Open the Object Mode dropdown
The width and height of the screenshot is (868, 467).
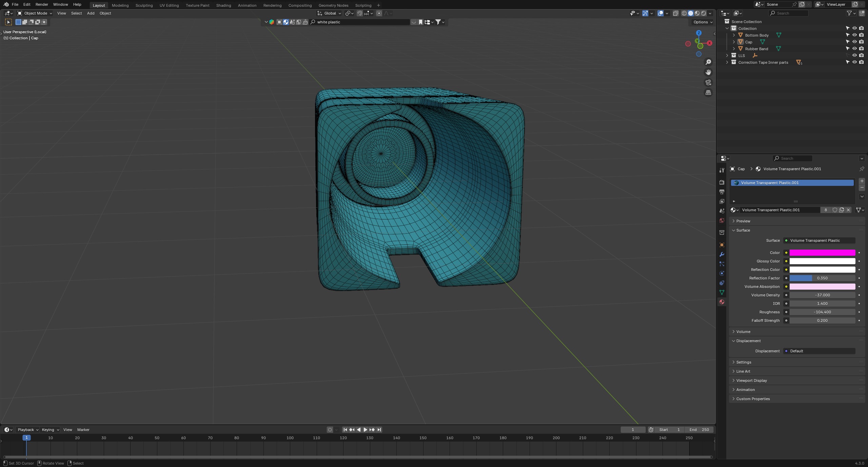[35, 13]
